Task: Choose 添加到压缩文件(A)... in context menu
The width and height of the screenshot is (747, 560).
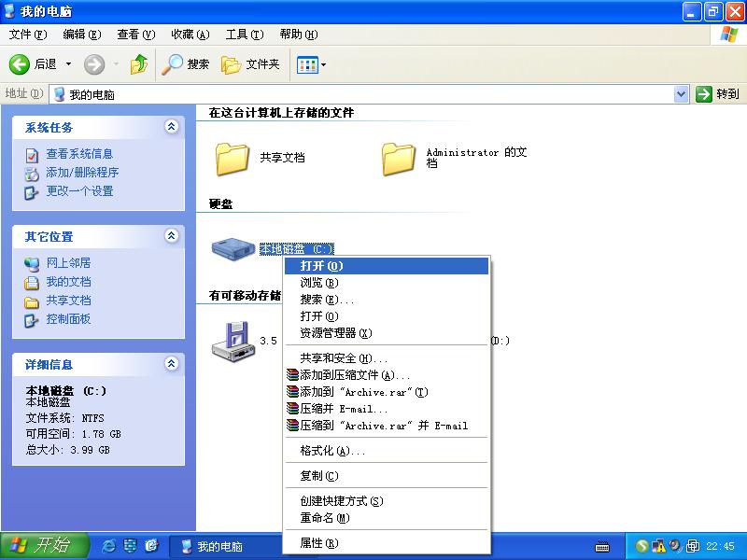Action: pos(387,375)
